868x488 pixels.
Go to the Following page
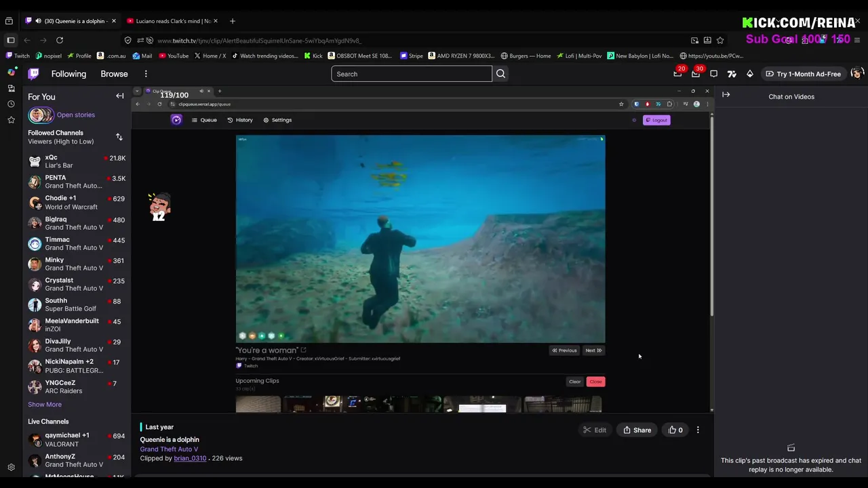68,74
